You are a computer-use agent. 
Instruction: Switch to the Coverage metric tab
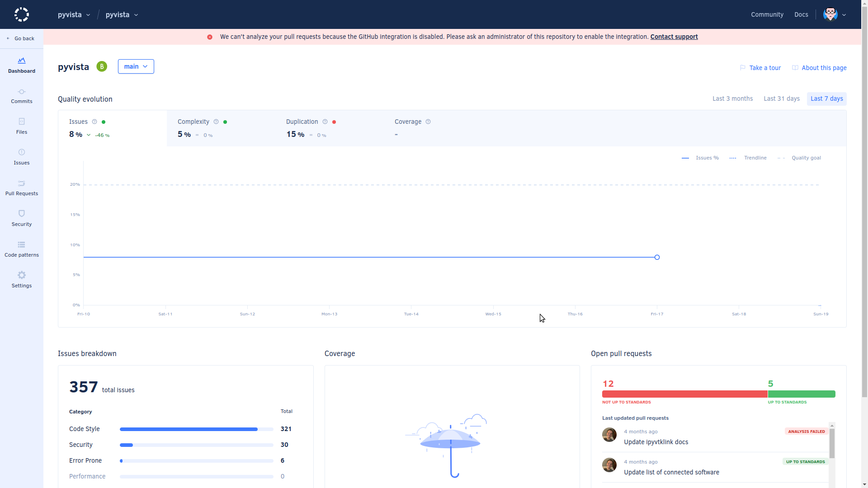click(x=438, y=128)
